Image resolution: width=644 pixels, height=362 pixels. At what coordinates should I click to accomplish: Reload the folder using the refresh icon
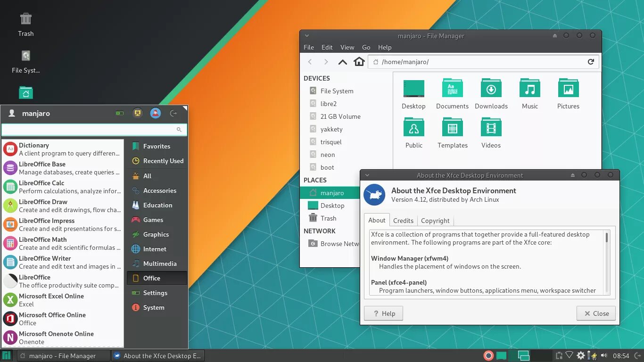point(591,62)
